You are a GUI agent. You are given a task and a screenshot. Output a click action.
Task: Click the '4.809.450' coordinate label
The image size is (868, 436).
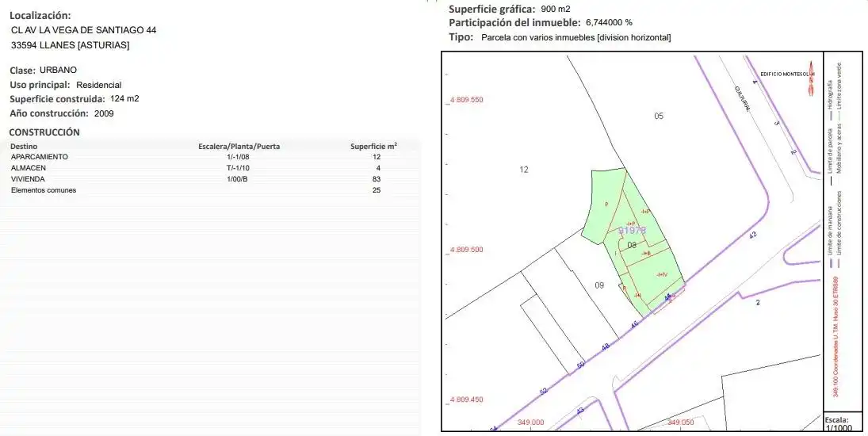point(466,400)
